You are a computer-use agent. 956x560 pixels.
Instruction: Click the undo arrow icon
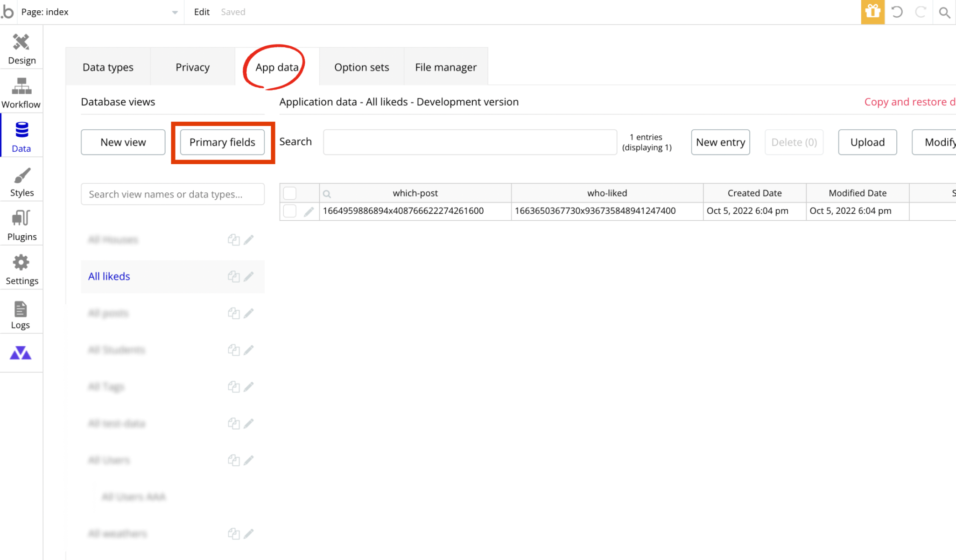pos(897,12)
